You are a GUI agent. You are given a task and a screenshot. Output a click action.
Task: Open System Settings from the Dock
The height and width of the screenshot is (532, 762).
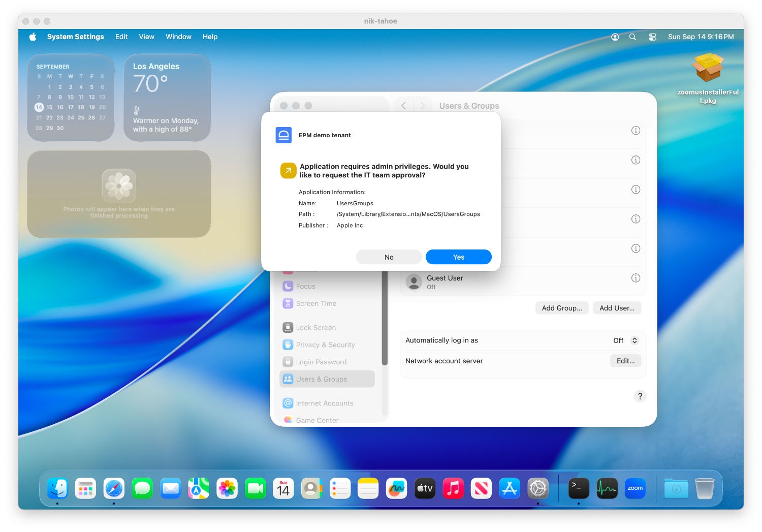[538, 489]
